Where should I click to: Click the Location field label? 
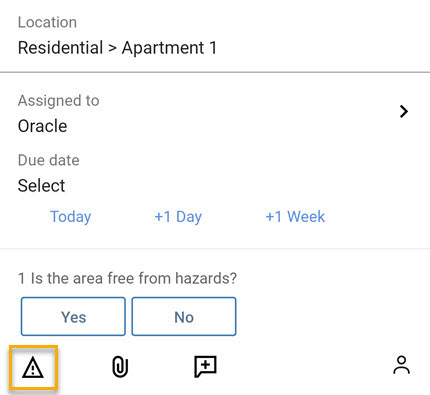[x=47, y=22]
